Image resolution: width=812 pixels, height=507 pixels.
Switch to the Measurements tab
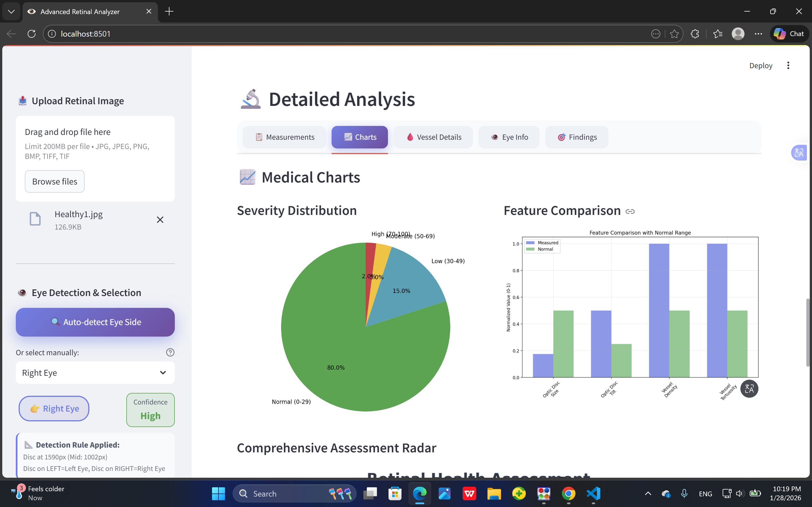[284, 137]
